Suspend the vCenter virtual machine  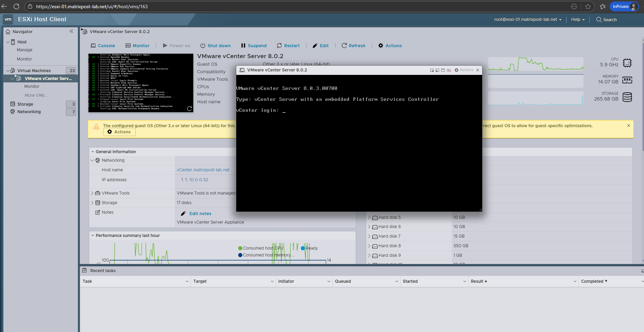coord(254,45)
